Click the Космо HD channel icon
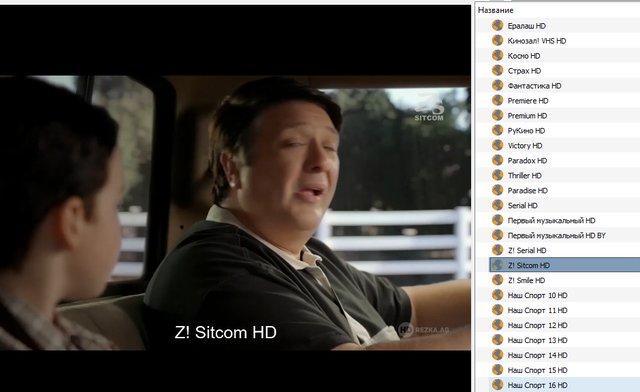The image size is (640, 392). (497, 55)
